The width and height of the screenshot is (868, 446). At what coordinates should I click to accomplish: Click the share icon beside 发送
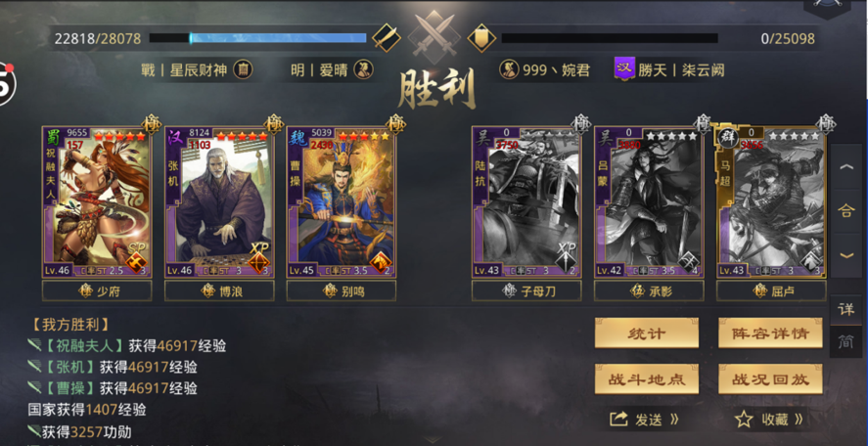coord(617,419)
